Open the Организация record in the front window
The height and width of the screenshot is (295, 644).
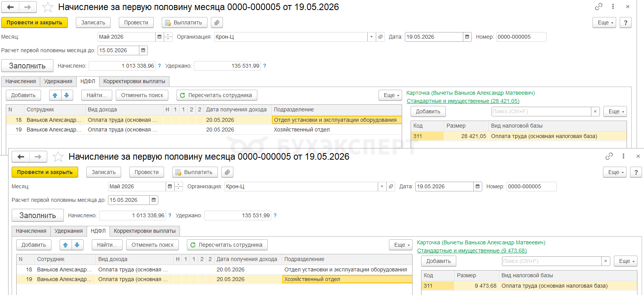click(x=391, y=186)
